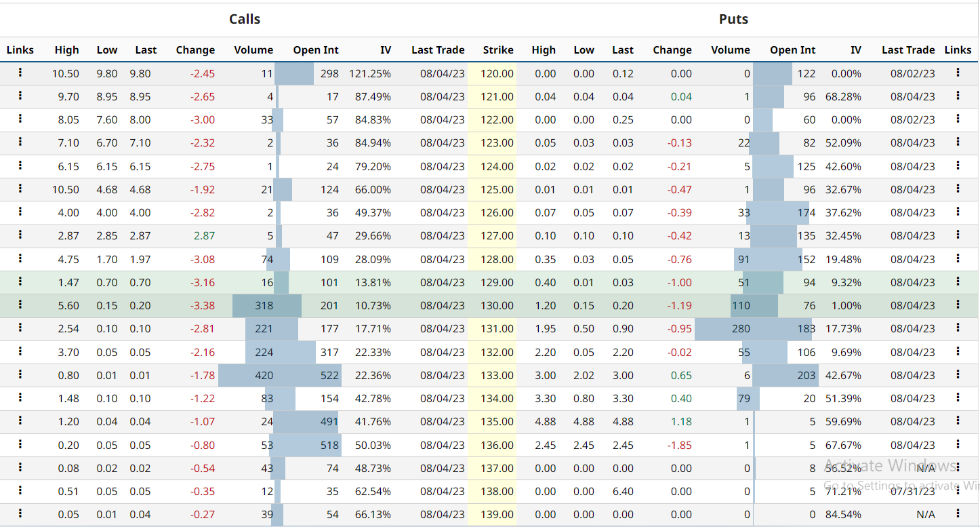Sort Calls by IV column header
This screenshot has height=527, width=980.
coord(386,50)
